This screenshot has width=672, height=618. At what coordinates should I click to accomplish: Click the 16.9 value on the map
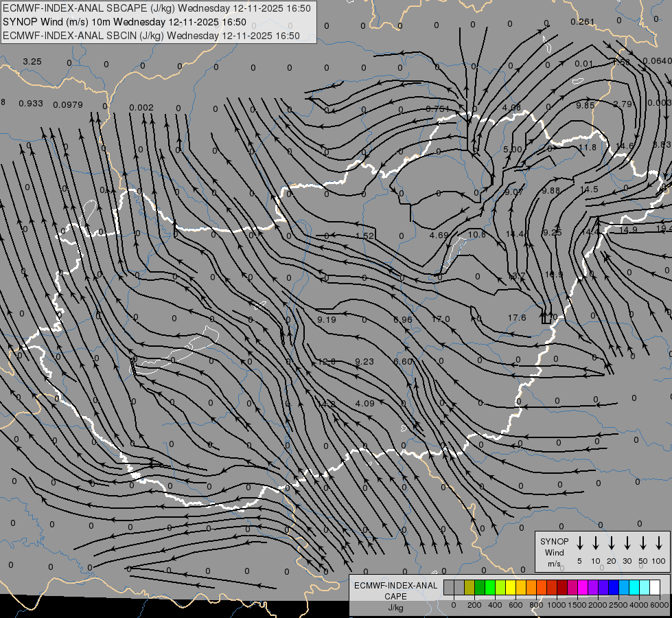[554, 275]
